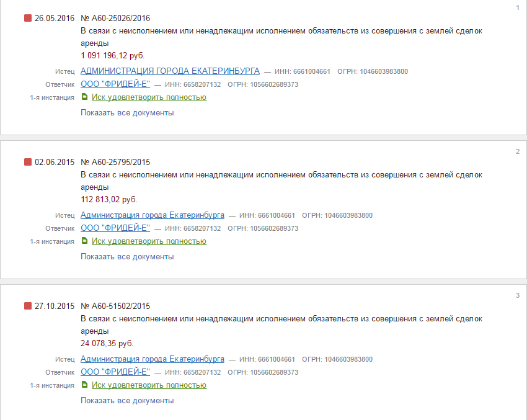Open green document icon in third case
Viewport: 527px width, 420px height.
tap(85, 385)
